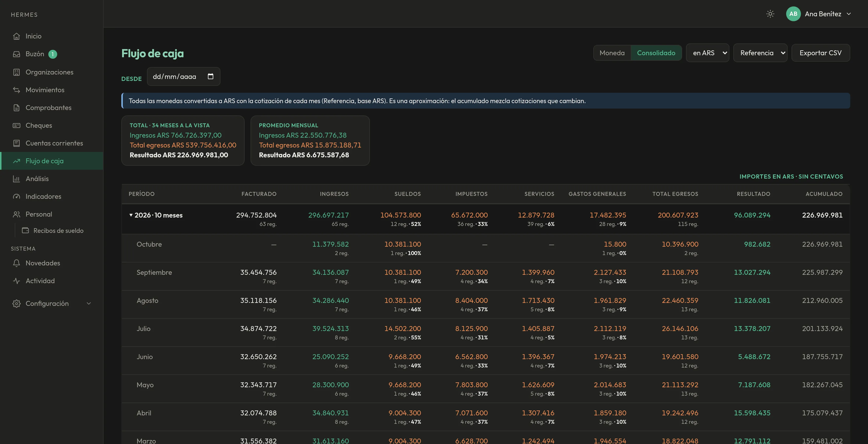Click the HERMES logo text

(24, 15)
